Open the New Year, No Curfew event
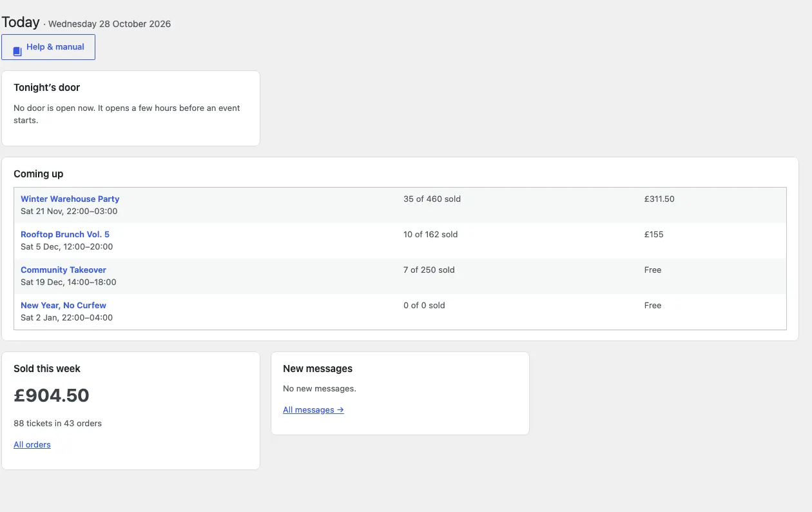The image size is (812, 512). 63,306
